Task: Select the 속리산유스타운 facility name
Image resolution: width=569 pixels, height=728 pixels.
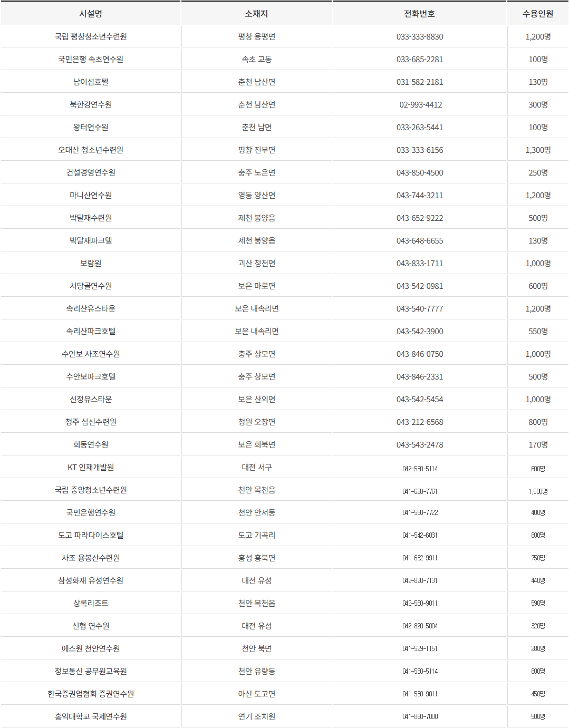Action: [91, 308]
